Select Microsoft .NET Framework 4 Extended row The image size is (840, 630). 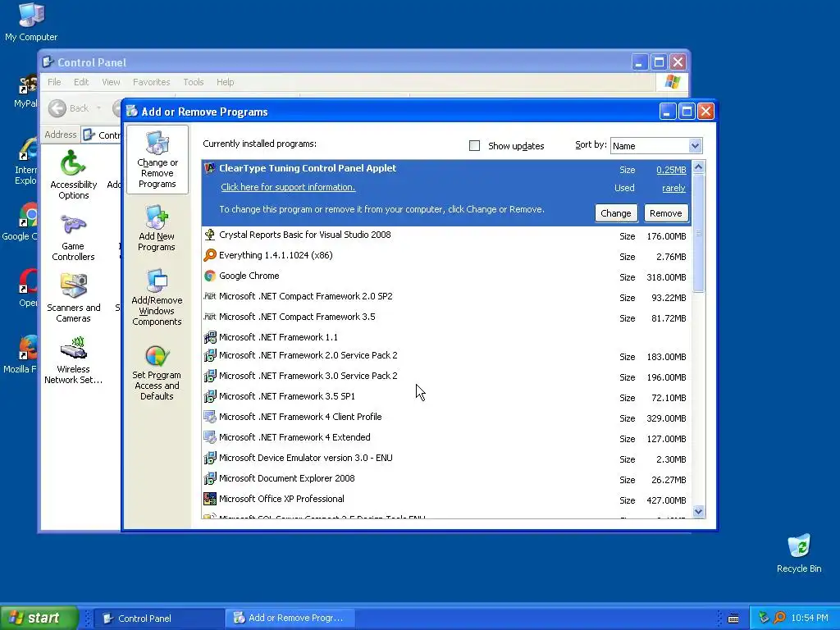pos(446,438)
